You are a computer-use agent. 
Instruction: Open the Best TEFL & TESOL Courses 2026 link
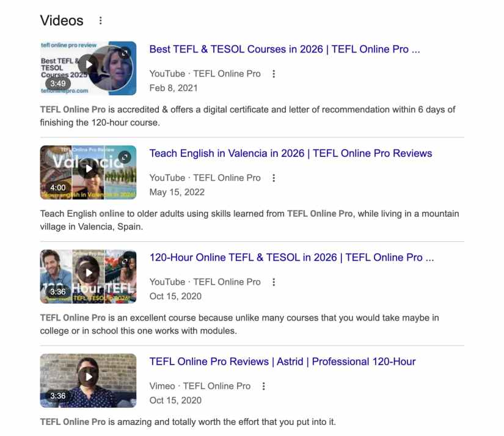click(x=283, y=49)
